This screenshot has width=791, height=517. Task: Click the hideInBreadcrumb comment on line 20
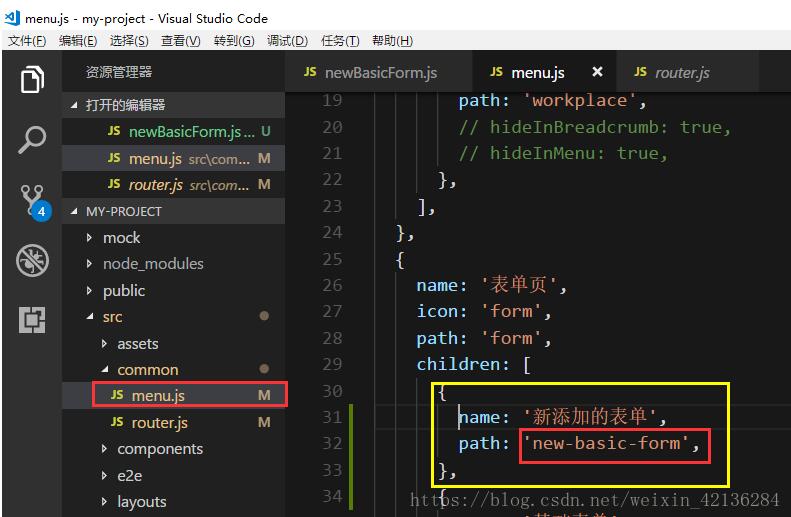pyautogui.click(x=594, y=127)
